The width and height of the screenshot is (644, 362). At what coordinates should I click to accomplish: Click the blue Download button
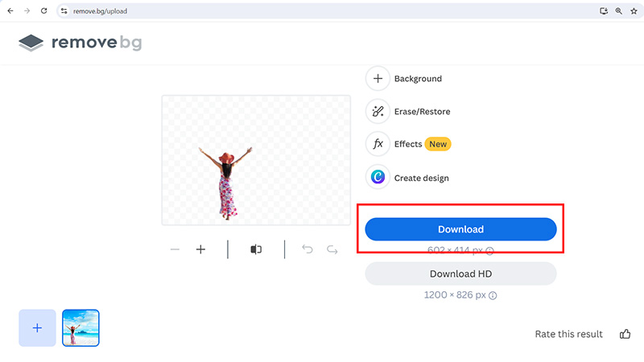point(460,229)
